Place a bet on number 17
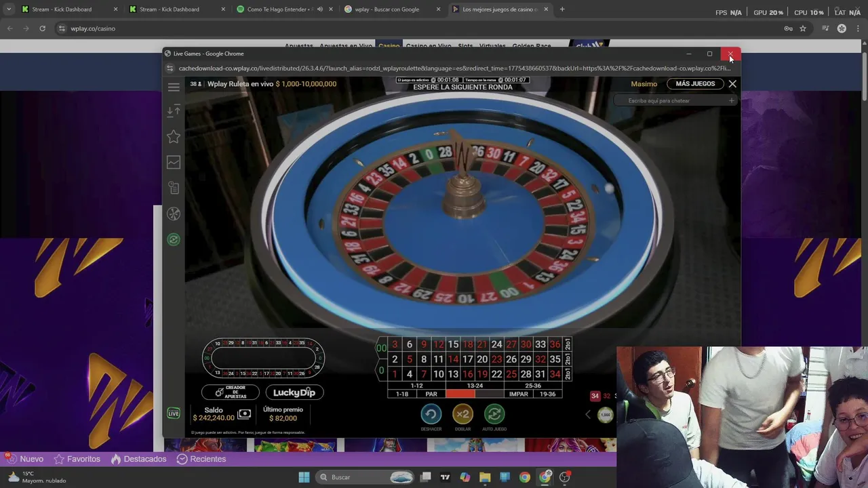 [467, 359]
